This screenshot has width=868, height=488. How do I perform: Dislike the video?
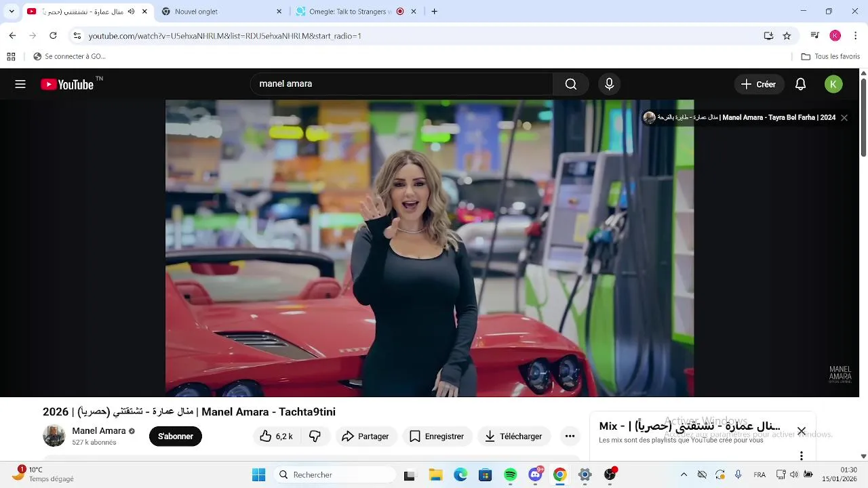[x=315, y=436]
